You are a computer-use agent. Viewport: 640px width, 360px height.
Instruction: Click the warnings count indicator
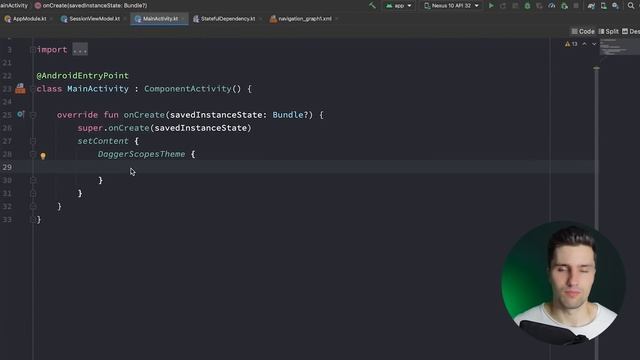571,44
